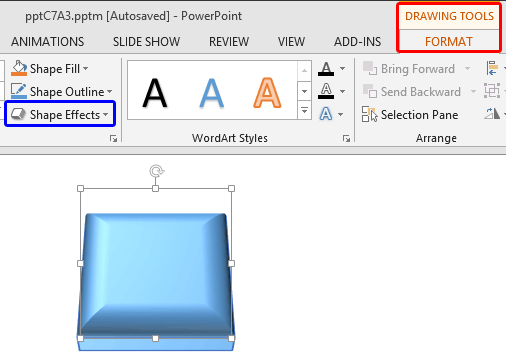Click the Text Outline icon
This screenshot has height=362, width=506.
click(326, 91)
